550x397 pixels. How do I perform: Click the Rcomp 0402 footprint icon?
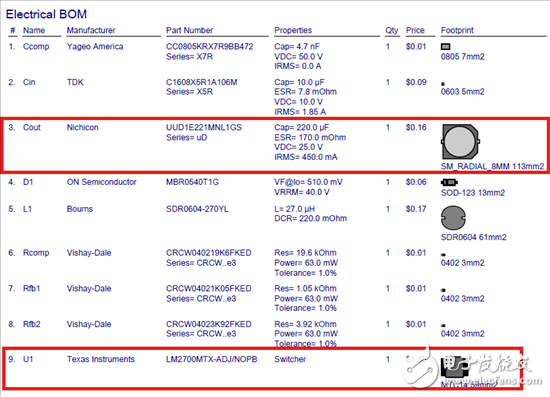pos(443,255)
